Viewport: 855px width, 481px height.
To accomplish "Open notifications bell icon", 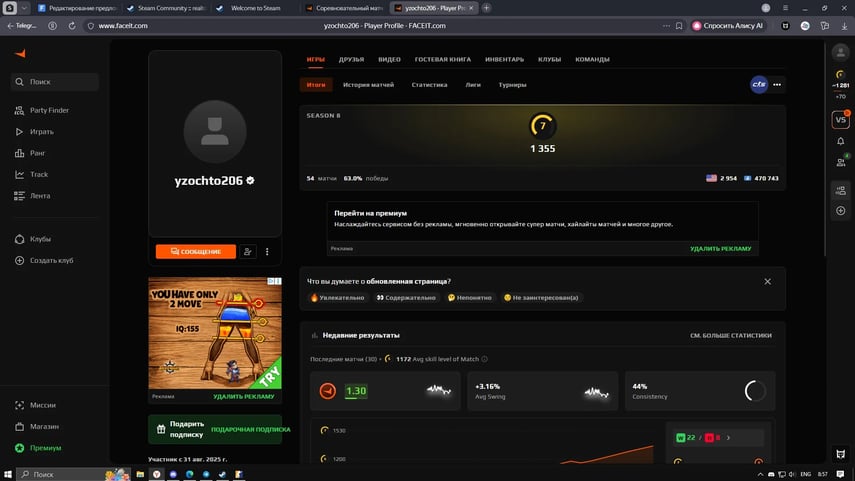I will tap(840, 141).
